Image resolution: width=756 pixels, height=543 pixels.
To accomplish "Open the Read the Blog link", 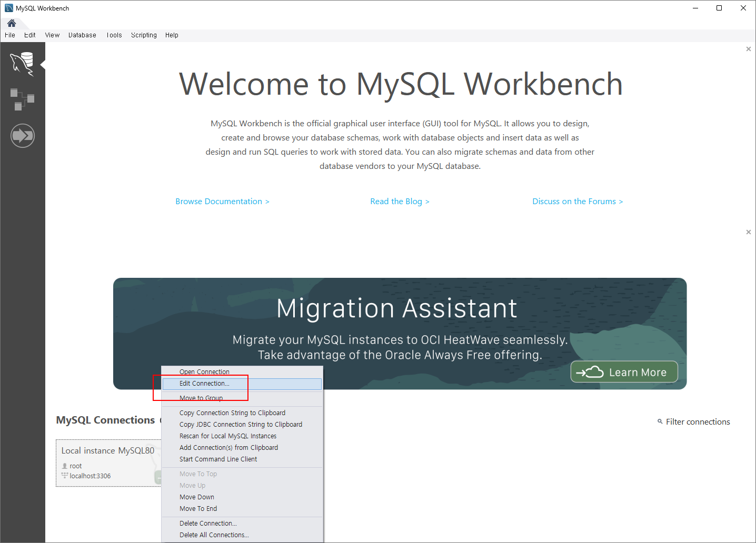I will tap(400, 202).
